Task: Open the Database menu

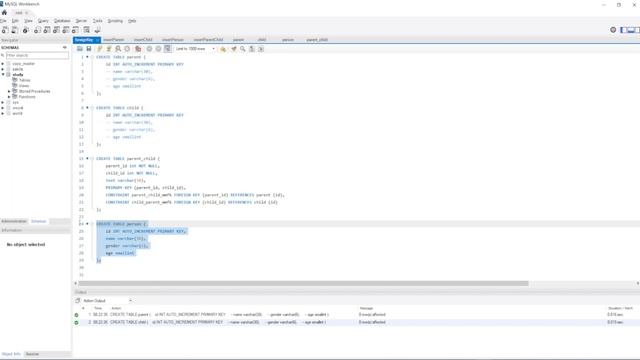Action: 62,21
